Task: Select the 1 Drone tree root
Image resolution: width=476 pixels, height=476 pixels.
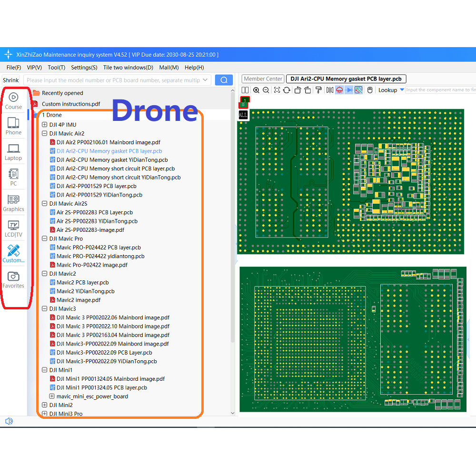Action: [51, 115]
